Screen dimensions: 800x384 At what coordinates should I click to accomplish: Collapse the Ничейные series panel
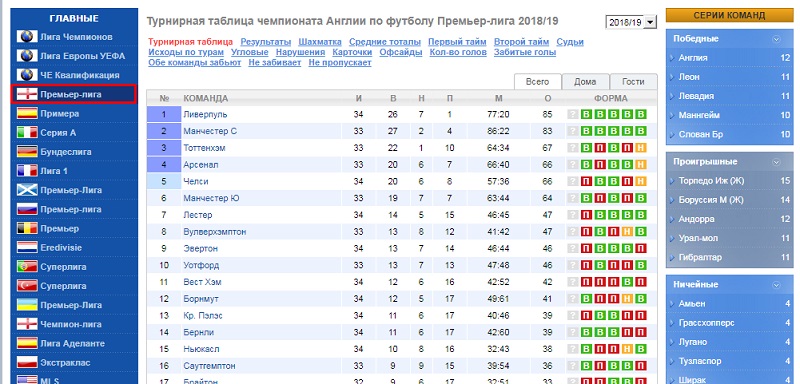point(777,285)
